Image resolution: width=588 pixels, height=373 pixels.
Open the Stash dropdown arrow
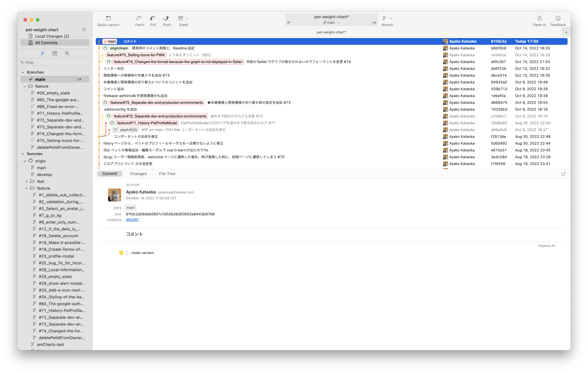tap(188, 18)
